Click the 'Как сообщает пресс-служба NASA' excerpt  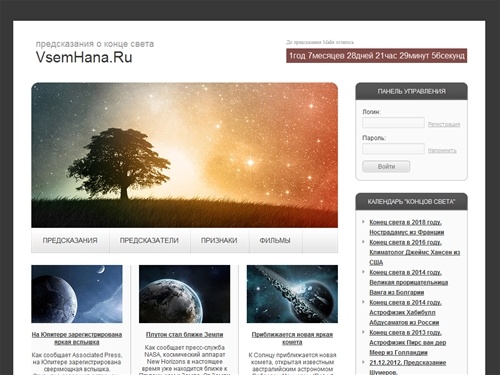click(x=185, y=360)
